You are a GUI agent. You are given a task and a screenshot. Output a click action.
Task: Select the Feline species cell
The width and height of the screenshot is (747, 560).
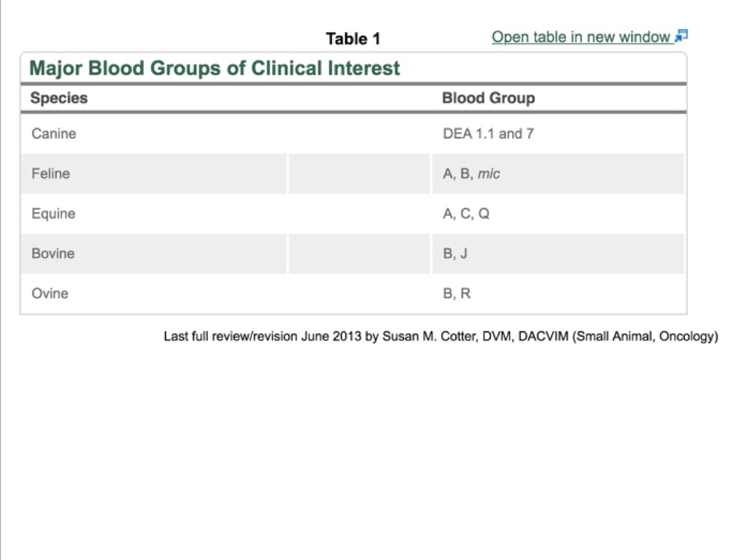[51, 174]
